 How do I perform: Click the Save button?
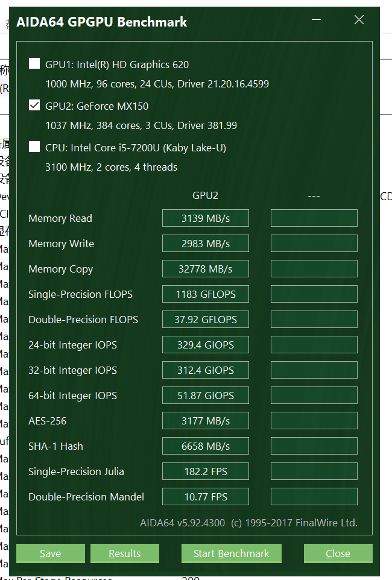[x=50, y=553]
